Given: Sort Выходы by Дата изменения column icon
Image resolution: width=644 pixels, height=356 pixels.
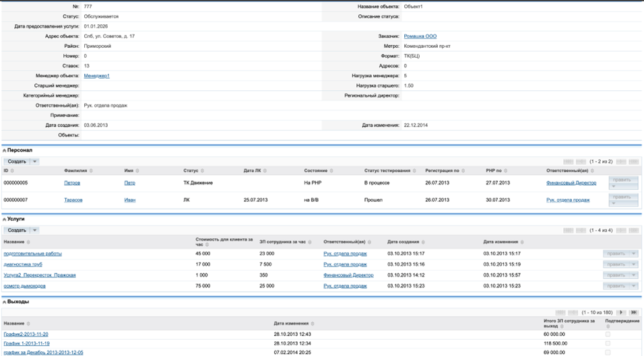Looking at the screenshot, I should point(313,324).
